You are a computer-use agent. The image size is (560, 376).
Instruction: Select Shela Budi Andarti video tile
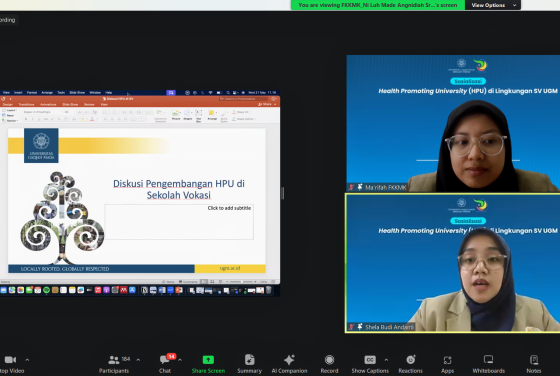click(x=453, y=263)
